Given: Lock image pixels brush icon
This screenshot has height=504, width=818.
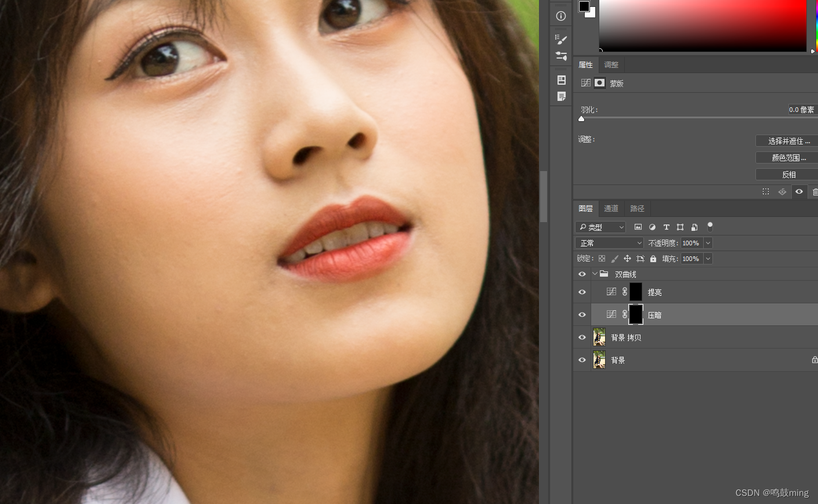Looking at the screenshot, I should click(614, 259).
